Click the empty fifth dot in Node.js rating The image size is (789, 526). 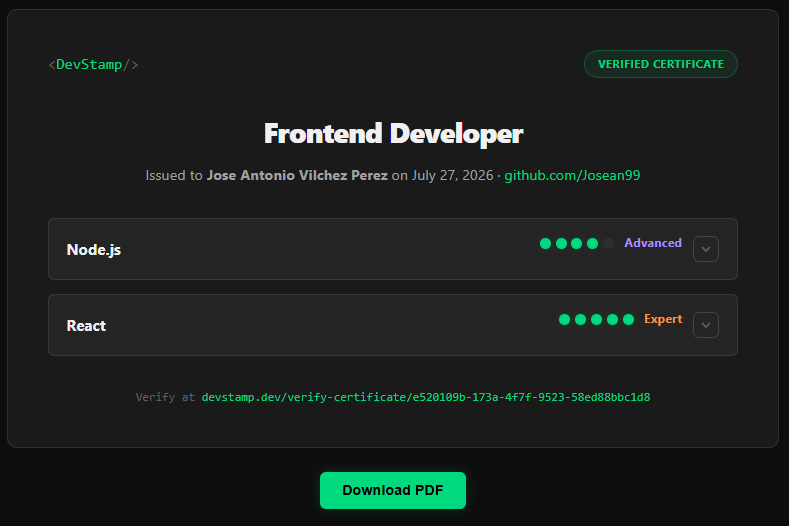coord(608,244)
